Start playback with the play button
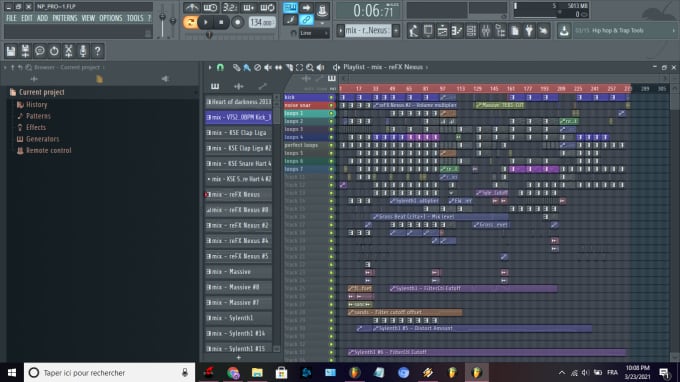Viewport: 680px width, 382px height. click(206, 22)
